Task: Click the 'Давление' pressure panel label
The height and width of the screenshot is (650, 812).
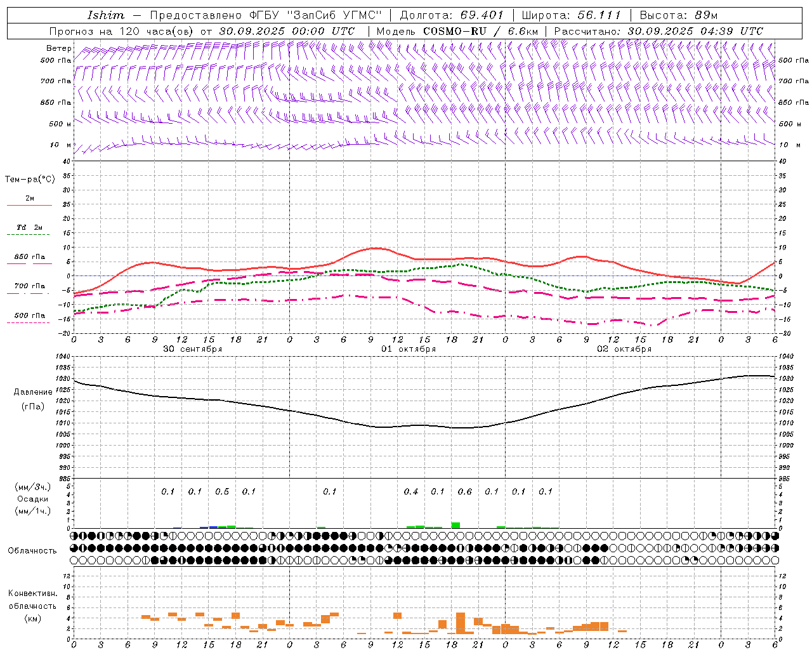Action: (x=33, y=392)
